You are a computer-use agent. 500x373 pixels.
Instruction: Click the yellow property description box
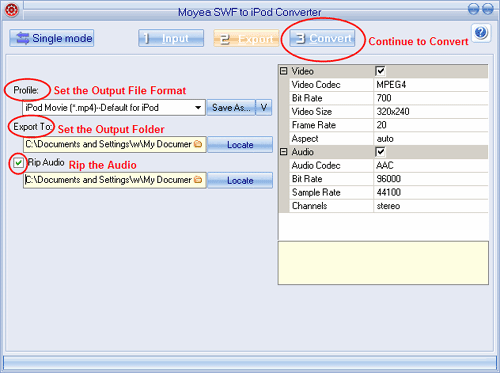click(383, 263)
